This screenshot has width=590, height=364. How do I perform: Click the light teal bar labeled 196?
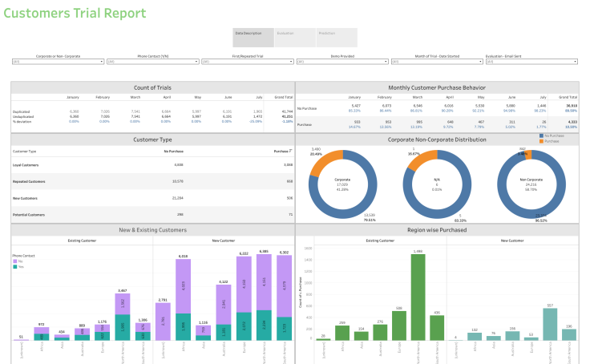click(569, 335)
